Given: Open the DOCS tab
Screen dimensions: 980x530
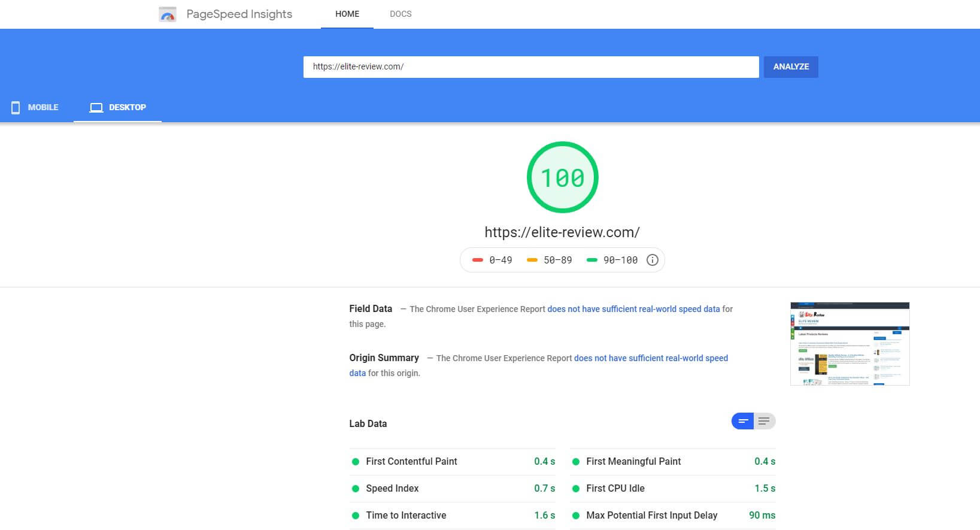Looking at the screenshot, I should (401, 14).
